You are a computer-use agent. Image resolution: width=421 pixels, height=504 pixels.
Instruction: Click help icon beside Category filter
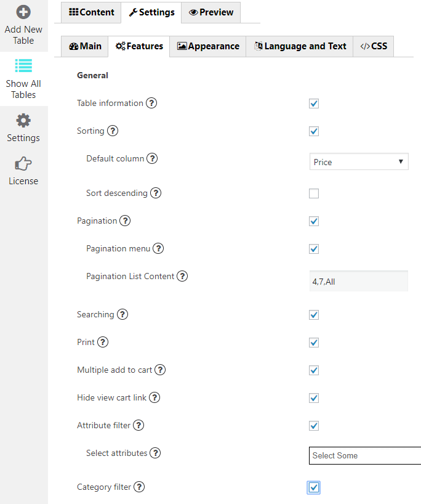tap(140, 487)
